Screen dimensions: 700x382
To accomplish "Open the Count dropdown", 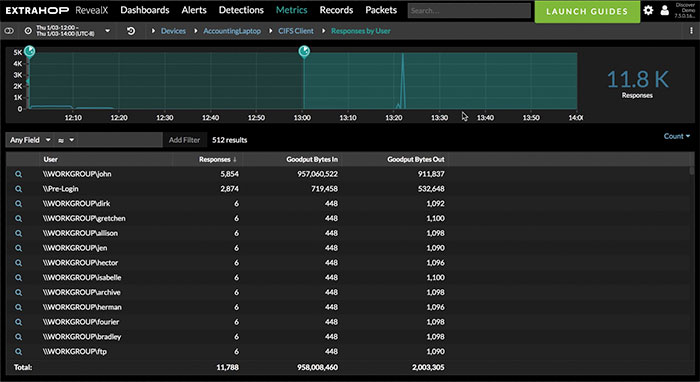I will (x=677, y=136).
